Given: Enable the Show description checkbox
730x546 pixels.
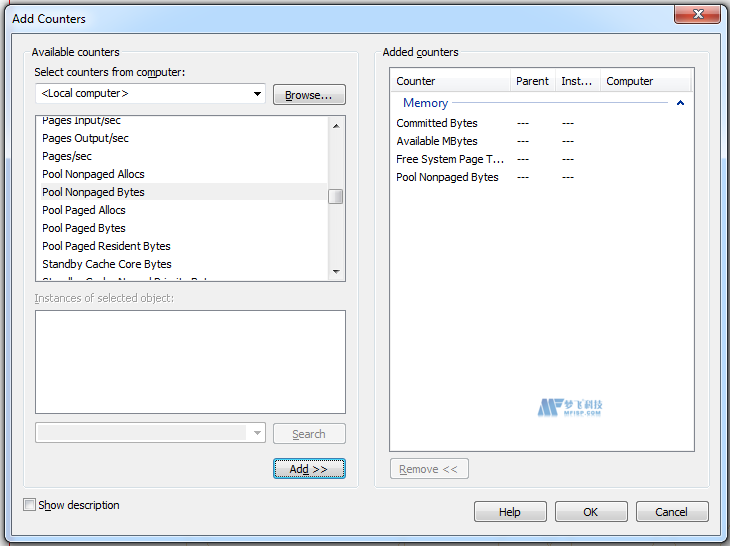Looking at the screenshot, I should [29, 505].
